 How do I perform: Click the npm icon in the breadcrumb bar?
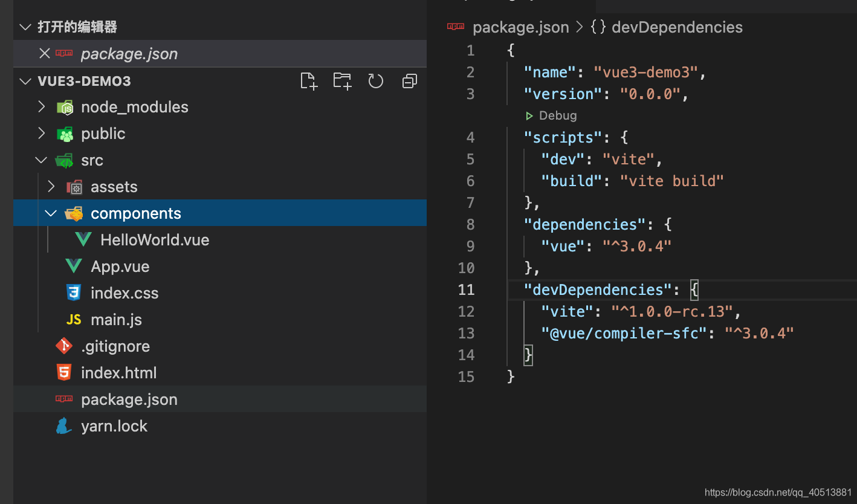pos(455,27)
